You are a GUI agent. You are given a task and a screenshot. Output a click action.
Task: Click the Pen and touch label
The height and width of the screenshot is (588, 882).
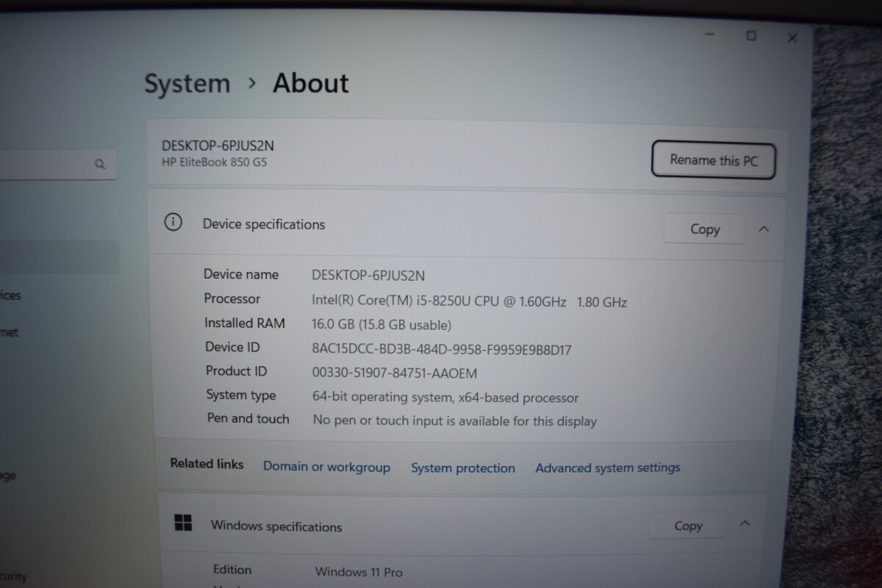pos(248,419)
